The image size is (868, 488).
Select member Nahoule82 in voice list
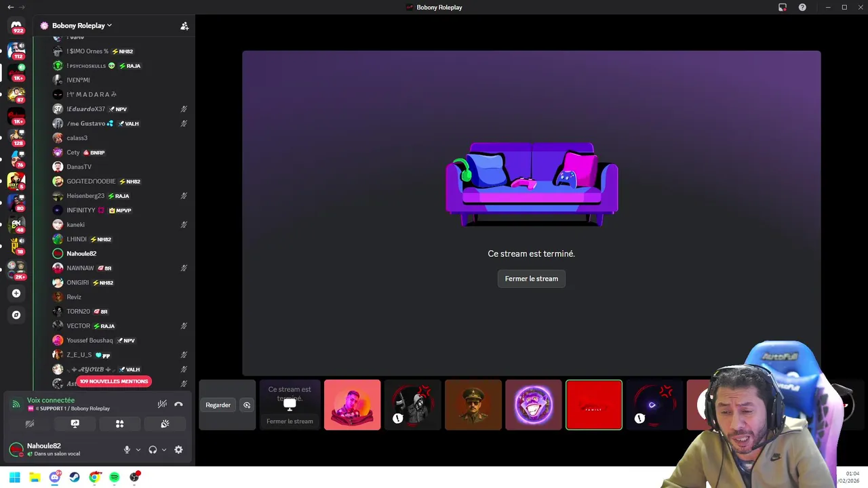click(81, 253)
